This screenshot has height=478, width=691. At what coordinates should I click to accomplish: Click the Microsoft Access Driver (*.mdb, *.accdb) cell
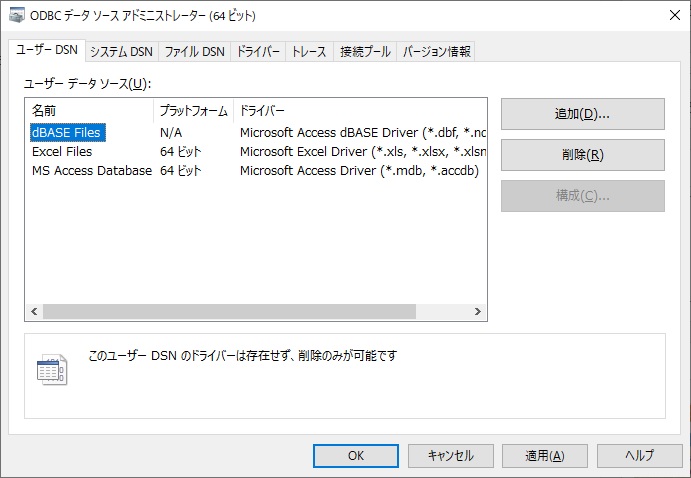359,170
